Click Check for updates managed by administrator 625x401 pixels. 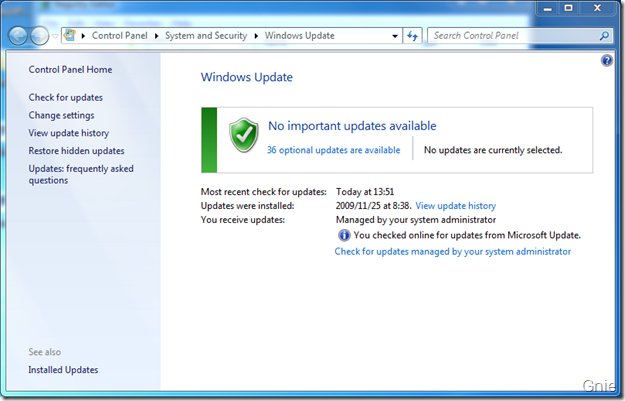point(453,252)
